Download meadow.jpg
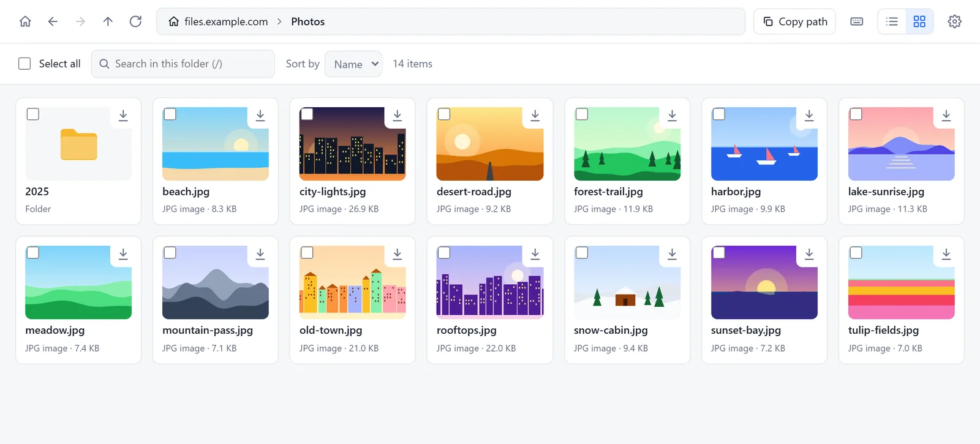 [x=123, y=254]
